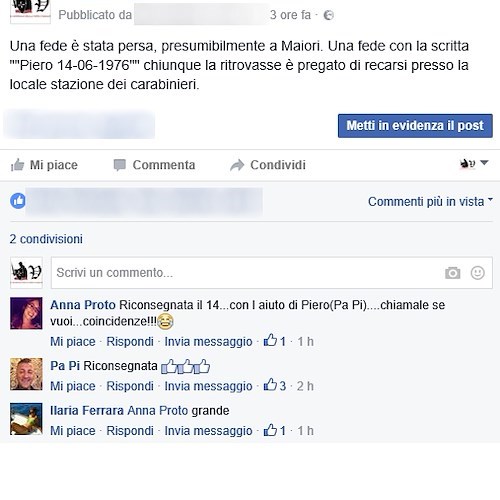Click the page avatar beside comment field
The image size is (500, 500).
coord(26,273)
